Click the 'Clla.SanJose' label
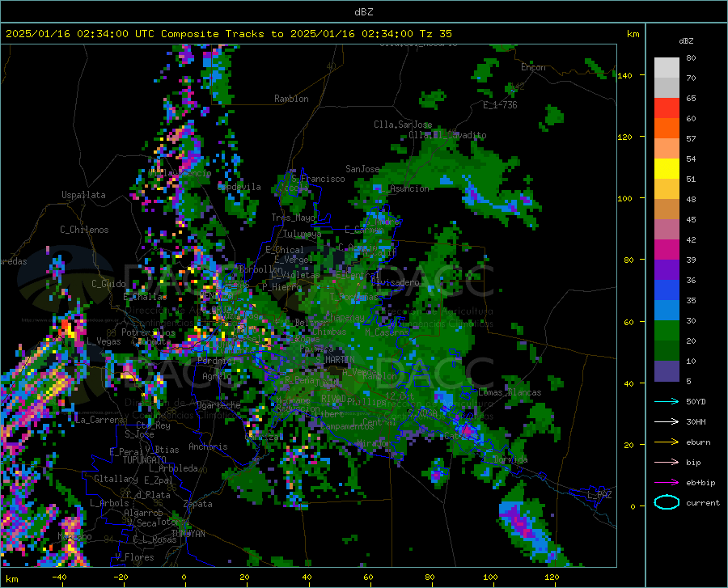Image resolution: width=728 pixels, height=588 pixels. point(403,125)
